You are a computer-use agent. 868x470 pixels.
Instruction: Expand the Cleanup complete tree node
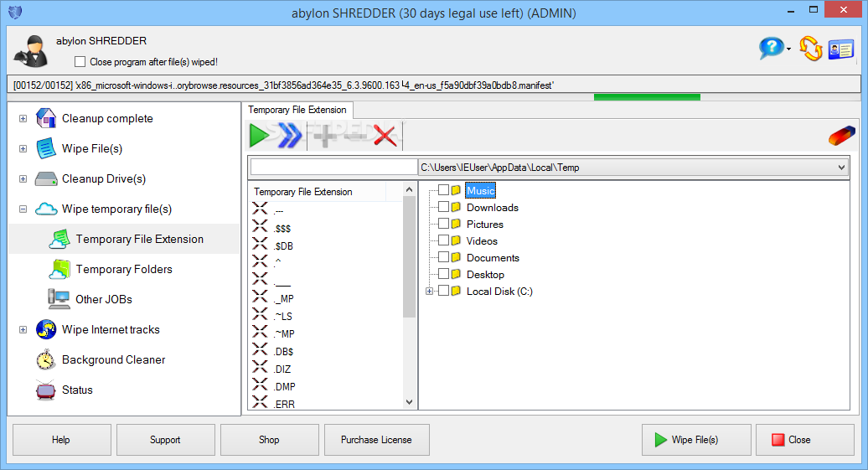pos(23,118)
